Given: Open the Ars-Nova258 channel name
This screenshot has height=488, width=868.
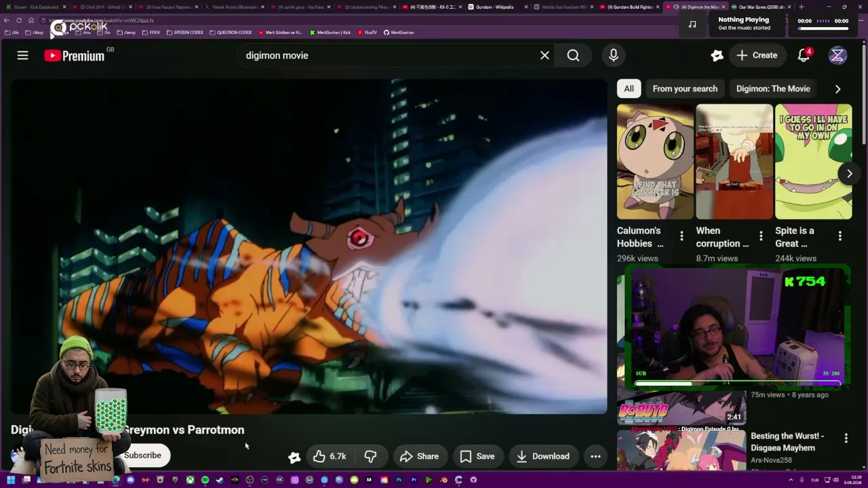Looking at the screenshot, I should [x=771, y=460].
